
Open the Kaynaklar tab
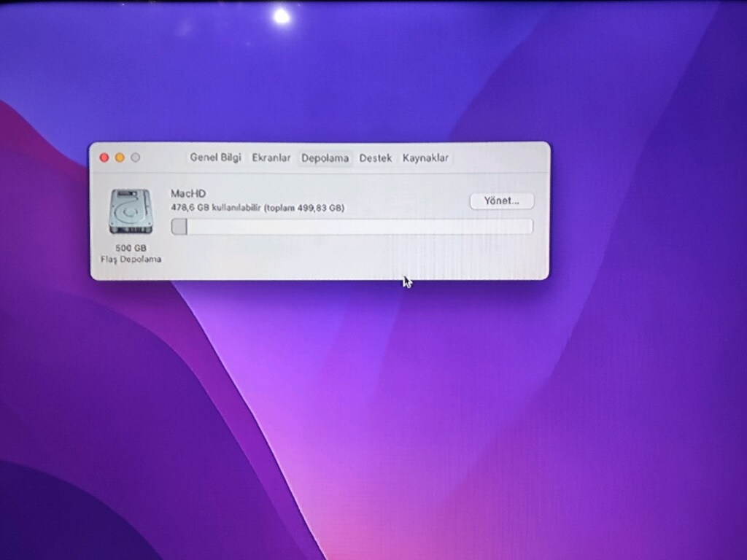pos(425,158)
